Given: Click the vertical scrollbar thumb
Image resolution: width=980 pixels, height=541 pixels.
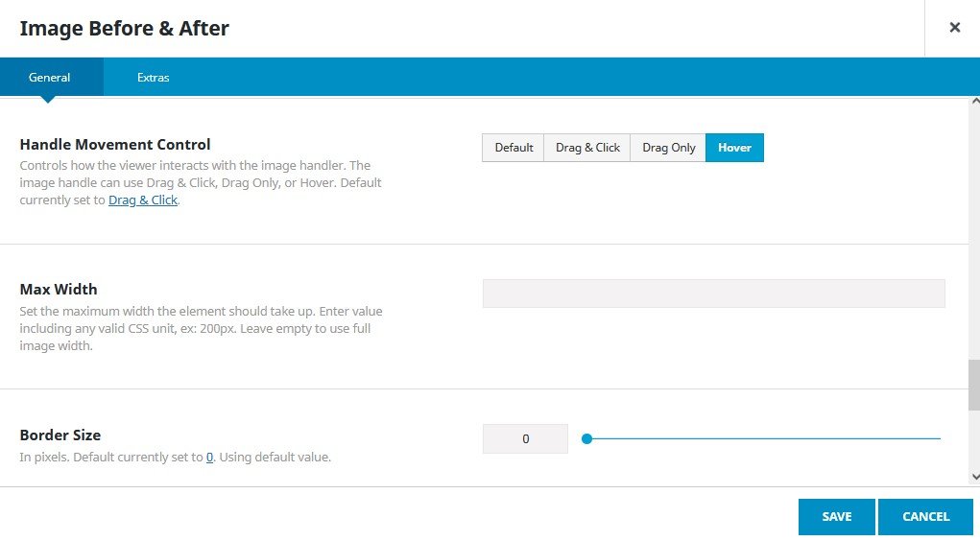Looking at the screenshot, I should [x=974, y=385].
